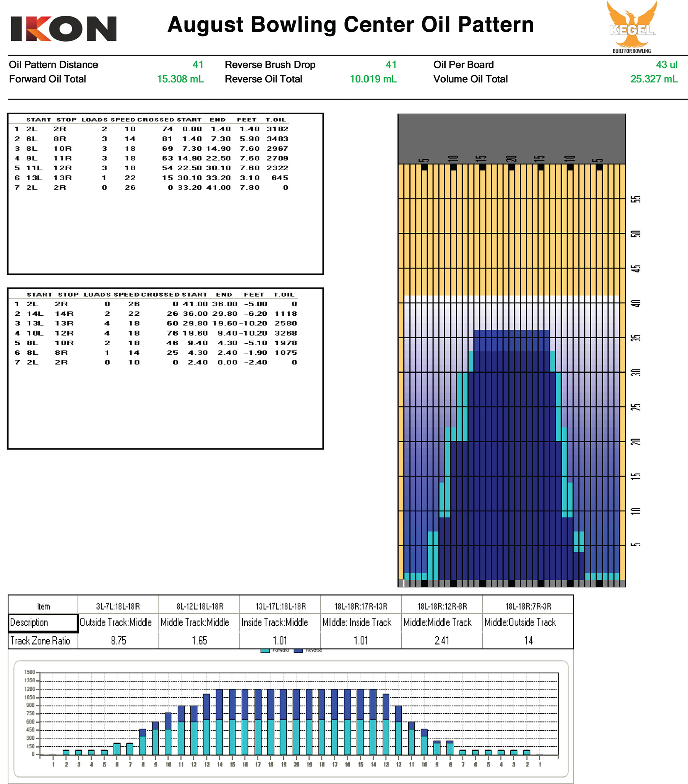The height and width of the screenshot is (784, 688).
Task: Select the Outside Track:Middle description cell
Action: (x=116, y=623)
